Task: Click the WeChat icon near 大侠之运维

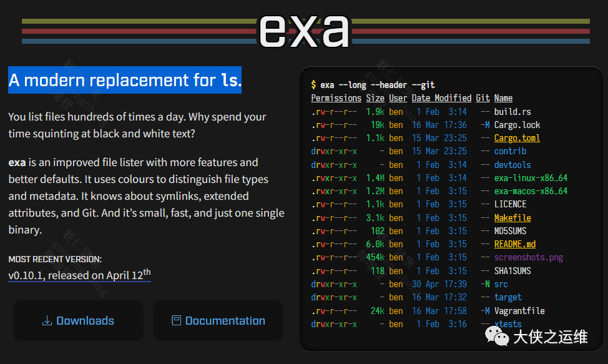Action: [x=497, y=336]
